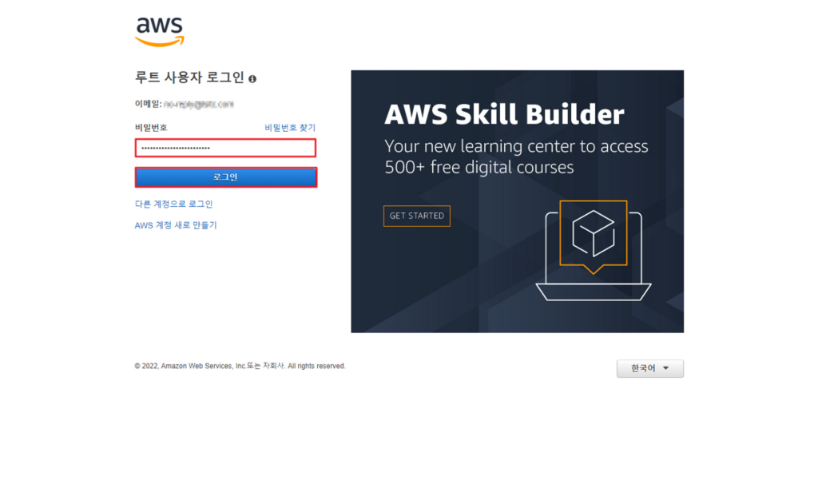Click the AWS Skill Builder banner title
818x504 pixels.
tap(504, 114)
